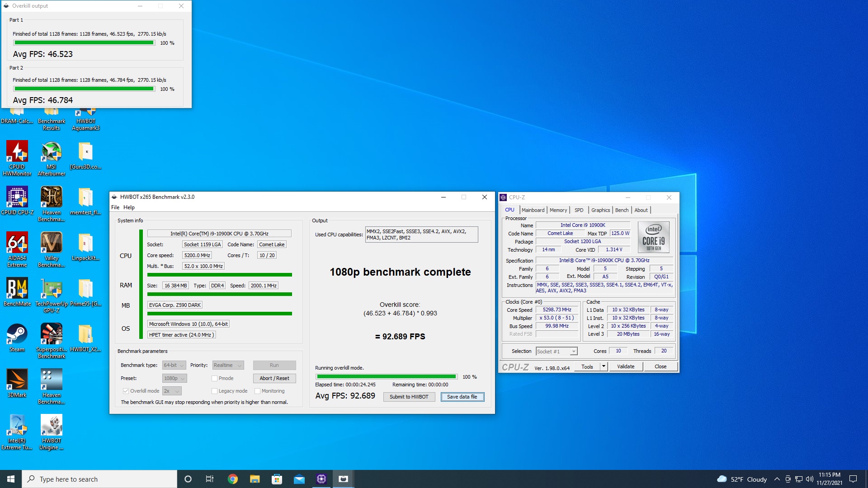Image resolution: width=868 pixels, height=488 pixels.
Task: Switch to CPU-Z SPD tab
Action: (x=579, y=210)
